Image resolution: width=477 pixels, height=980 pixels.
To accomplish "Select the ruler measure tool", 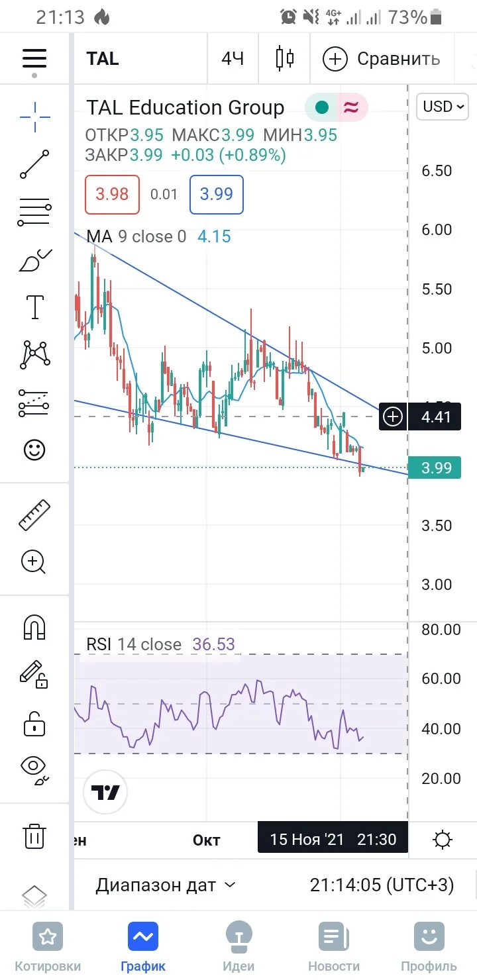I will pos(34,515).
